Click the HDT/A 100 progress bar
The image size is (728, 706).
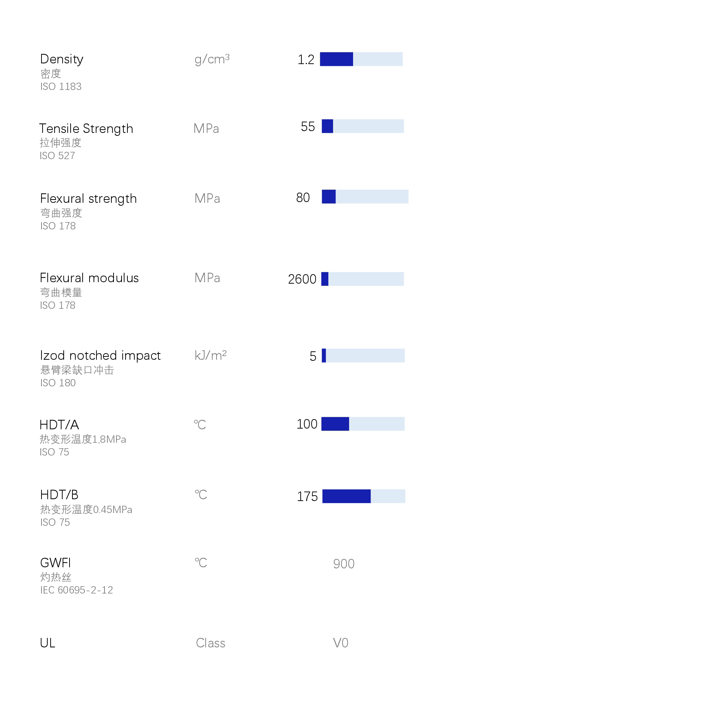tap(363, 424)
